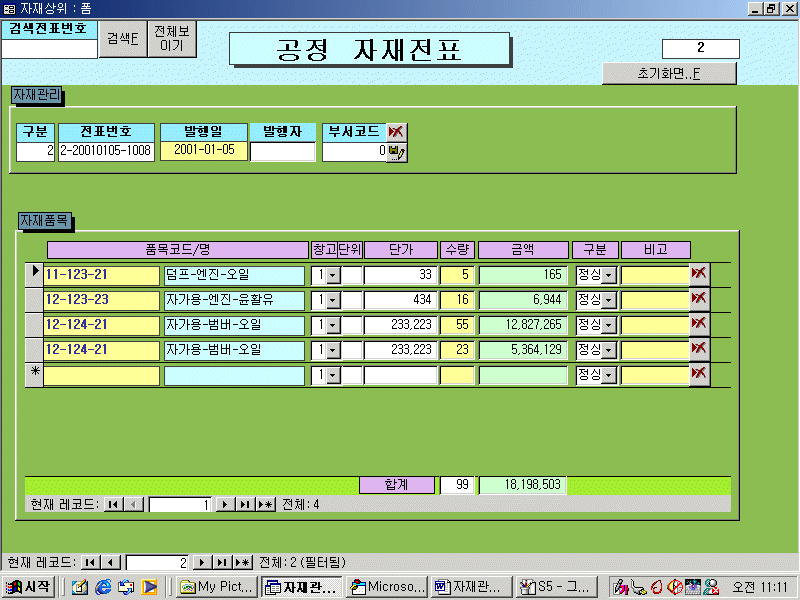Click the 검색F search button
Viewport: 800px width, 600px height.
(x=122, y=39)
